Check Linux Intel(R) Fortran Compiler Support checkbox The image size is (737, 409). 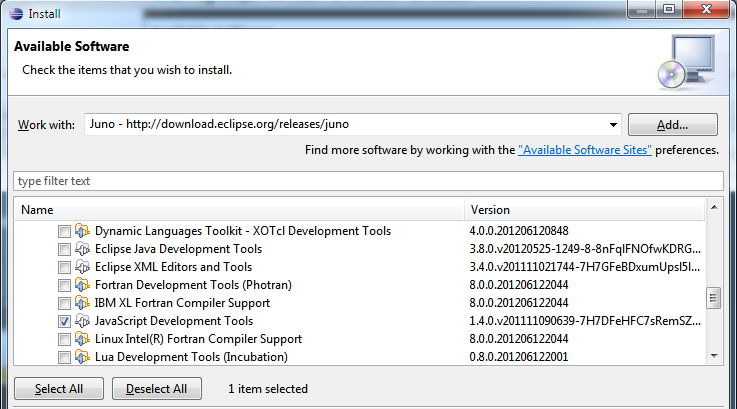(x=64, y=339)
